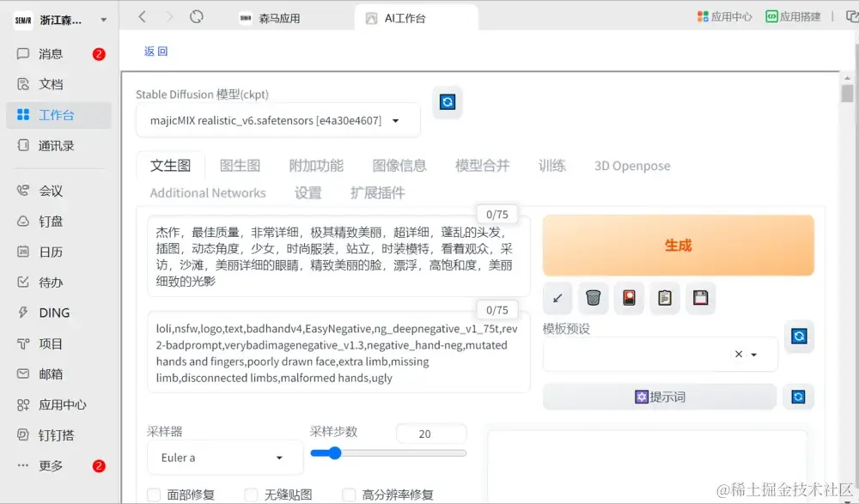
Task: Select the image-style icon in the generation toolbar
Action: coord(629,297)
